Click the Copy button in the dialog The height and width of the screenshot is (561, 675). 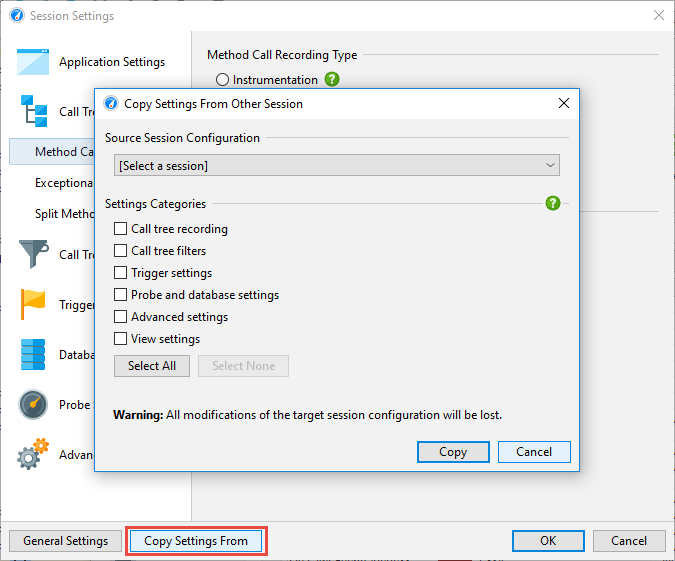point(453,452)
